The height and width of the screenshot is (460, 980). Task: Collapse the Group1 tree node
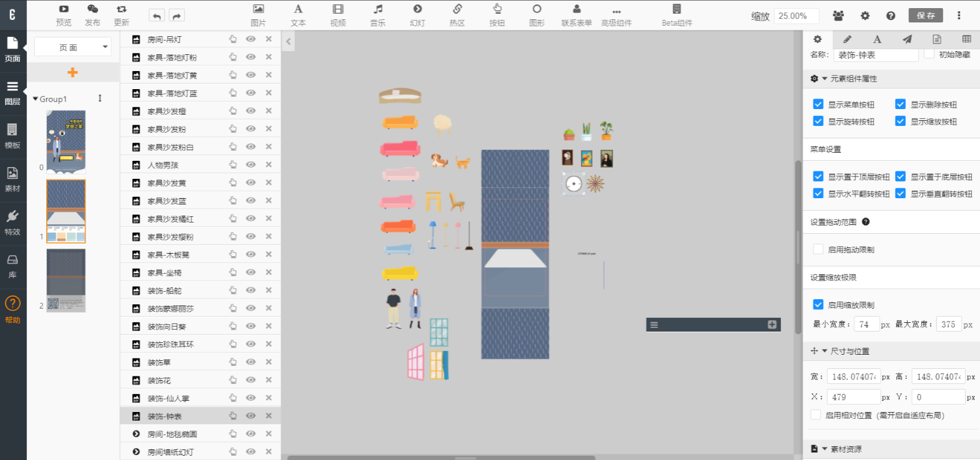36,99
